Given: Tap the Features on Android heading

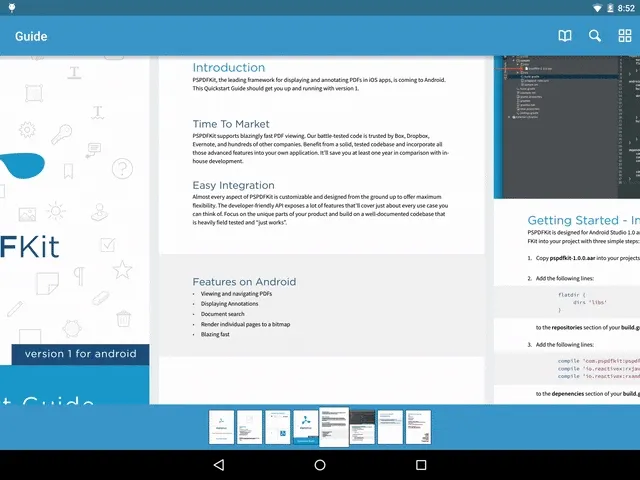Looking at the screenshot, I should coord(244,282).
